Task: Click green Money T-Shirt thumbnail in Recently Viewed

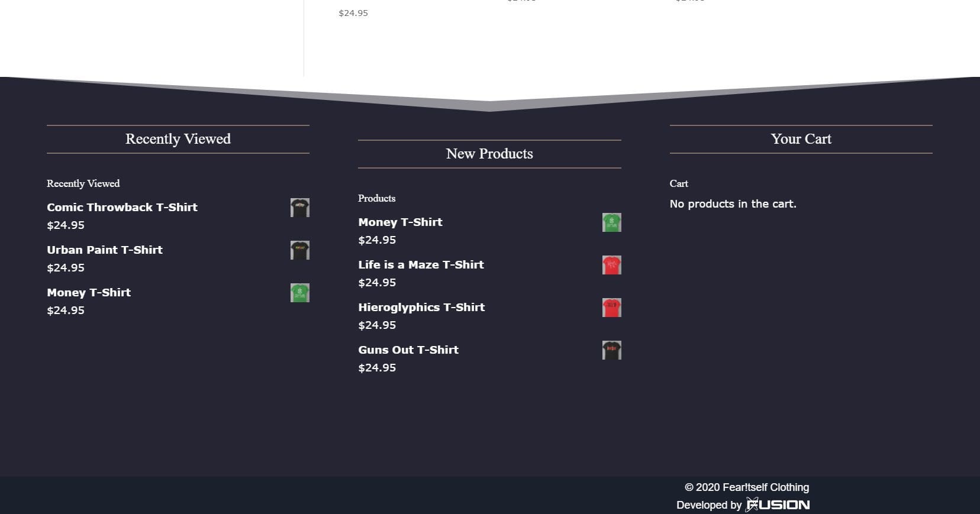Action: (299, 293)
